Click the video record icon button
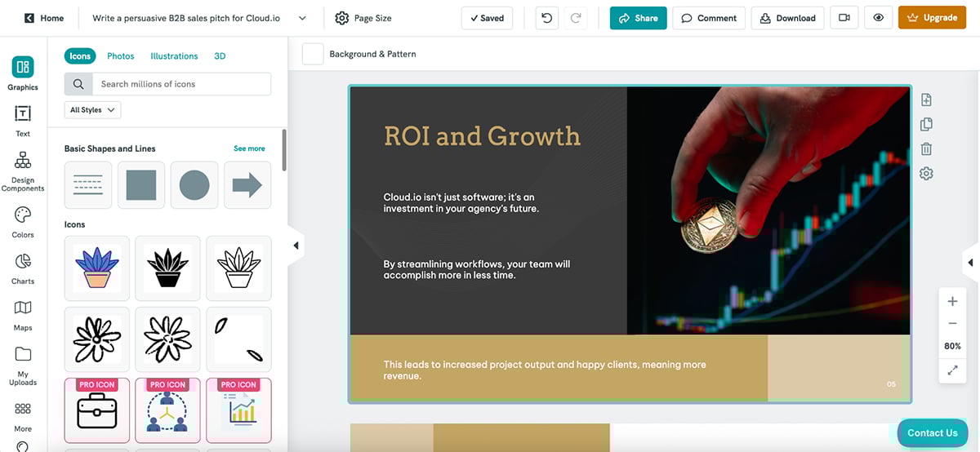The image size is (980, 452). click(x=844, y=18)
